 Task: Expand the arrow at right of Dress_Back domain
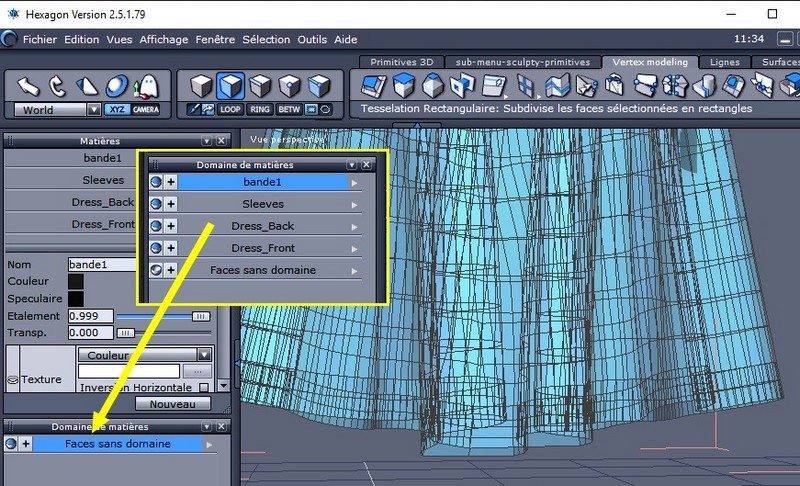354,227
